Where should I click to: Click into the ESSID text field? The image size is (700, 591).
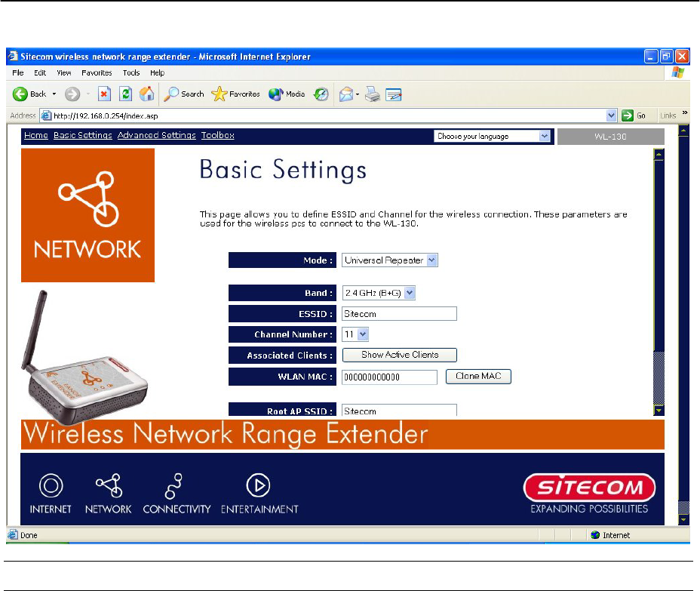pyautogui.click(x=399, y=313)
